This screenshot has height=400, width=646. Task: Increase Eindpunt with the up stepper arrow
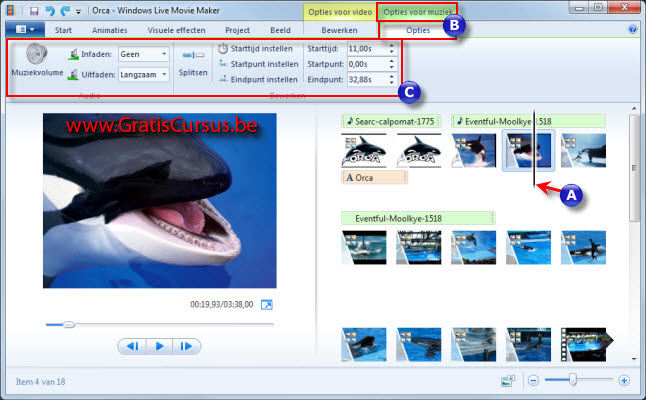(392, 76)
